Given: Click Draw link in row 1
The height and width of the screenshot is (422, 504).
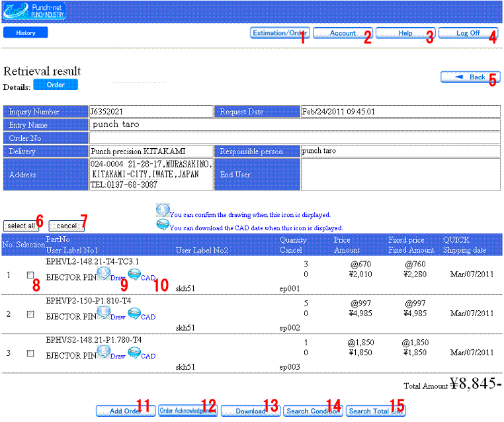Looking at the screenshot, I should tap(118, 278).
